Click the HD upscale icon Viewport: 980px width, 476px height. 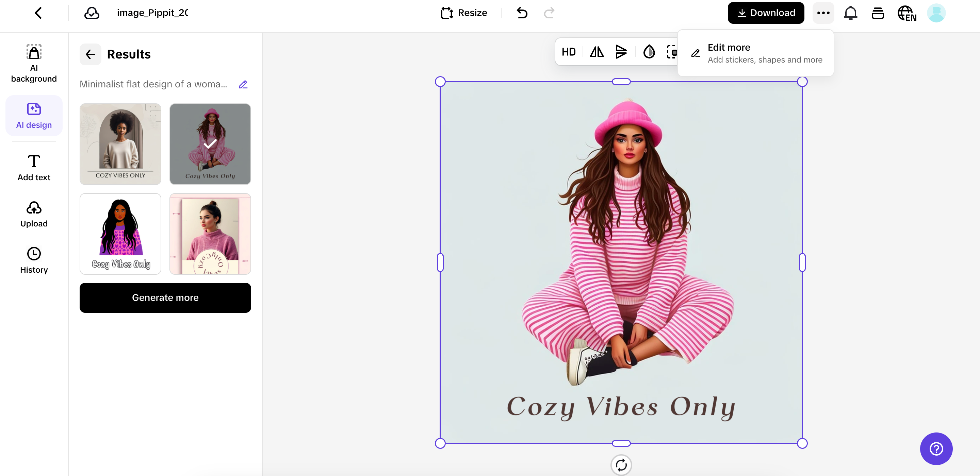tap(569, 52)
